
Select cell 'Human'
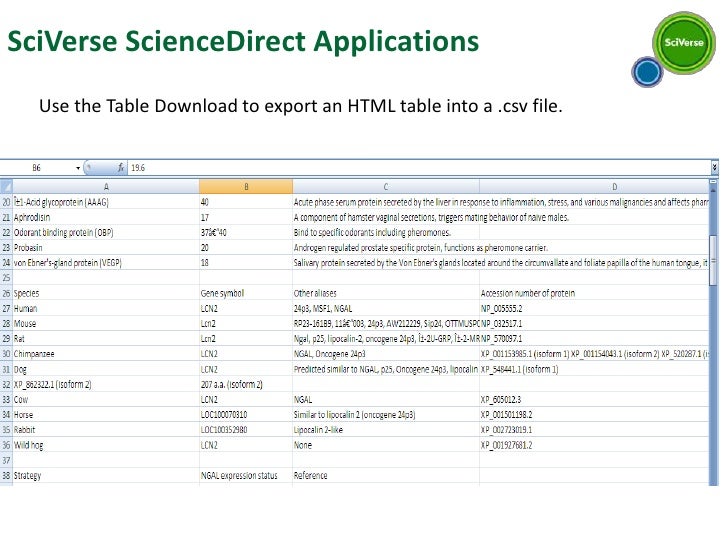click(x=106, y=308)
